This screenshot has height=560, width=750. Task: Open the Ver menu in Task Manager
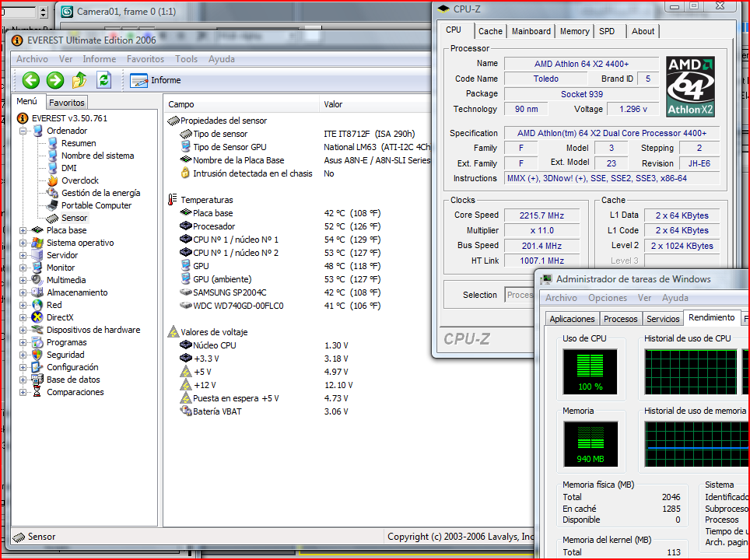click(x=644, y=297)
